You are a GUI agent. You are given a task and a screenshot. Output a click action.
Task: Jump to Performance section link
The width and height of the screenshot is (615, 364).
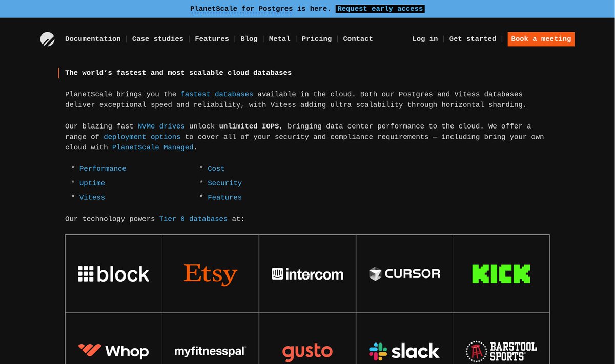[x=102, y=169]
